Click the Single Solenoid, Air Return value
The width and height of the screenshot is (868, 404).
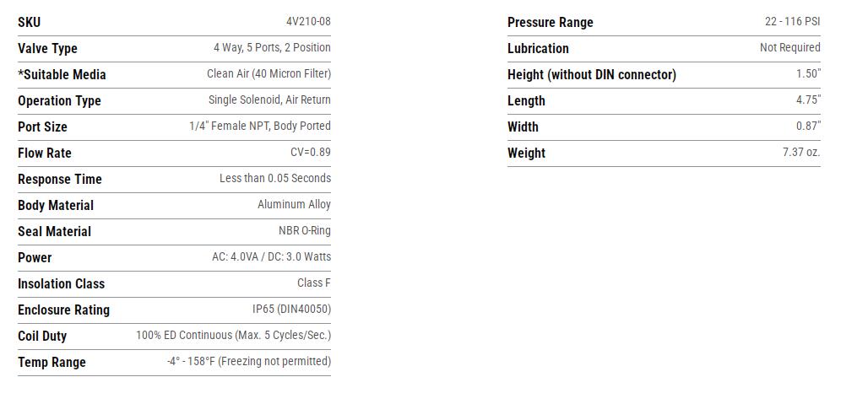[x=269, y=100]
